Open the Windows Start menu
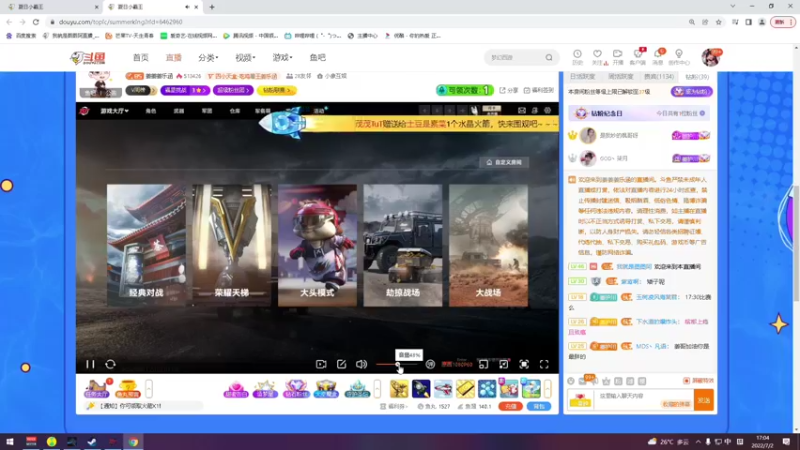Screen dimensions: 800x450 pos(10,442)
